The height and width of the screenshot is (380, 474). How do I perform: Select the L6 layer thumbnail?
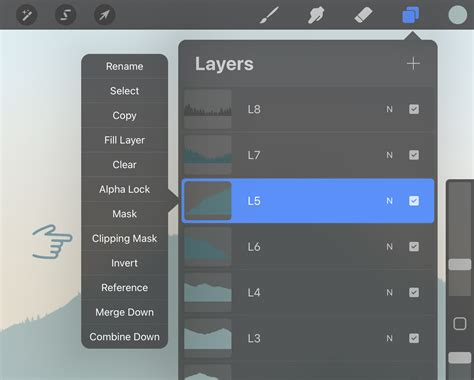point(208,247)
